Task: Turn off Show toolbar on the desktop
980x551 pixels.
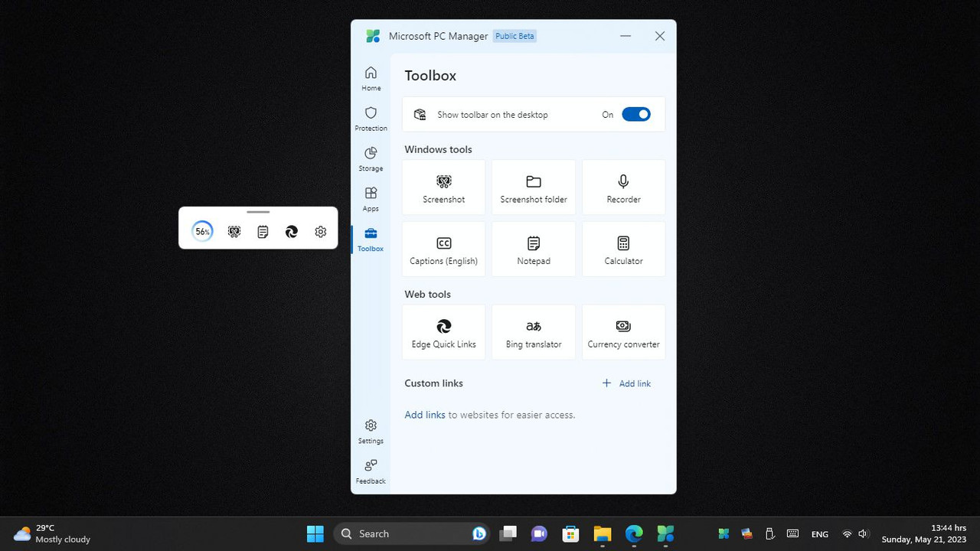Action: click(635, 114)
